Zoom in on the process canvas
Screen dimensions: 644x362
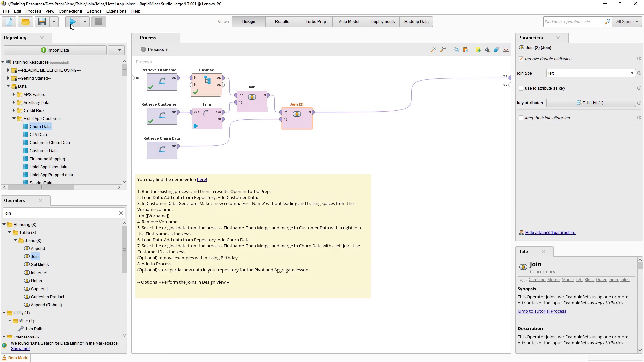click(x=434, y=50)
